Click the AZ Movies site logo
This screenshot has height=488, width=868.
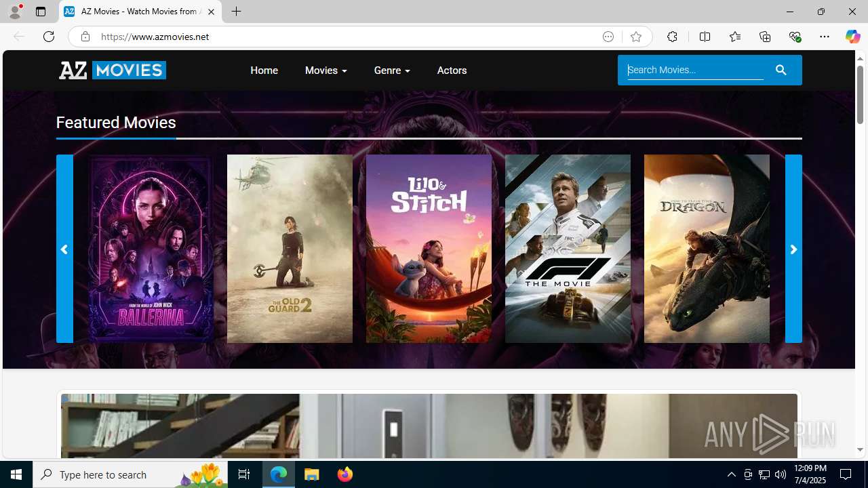(x=113, y=70)
